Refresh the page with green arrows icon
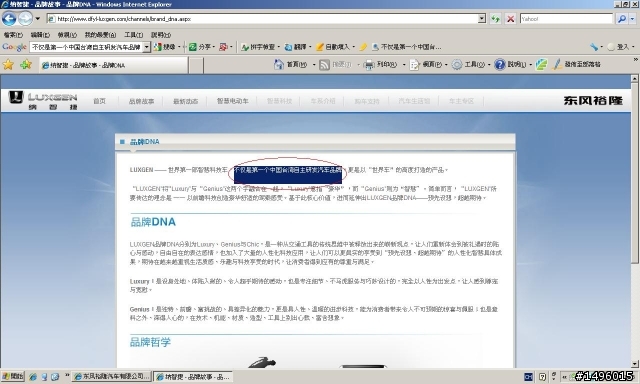This screenshot has height=384, width=640. (496, 19)
